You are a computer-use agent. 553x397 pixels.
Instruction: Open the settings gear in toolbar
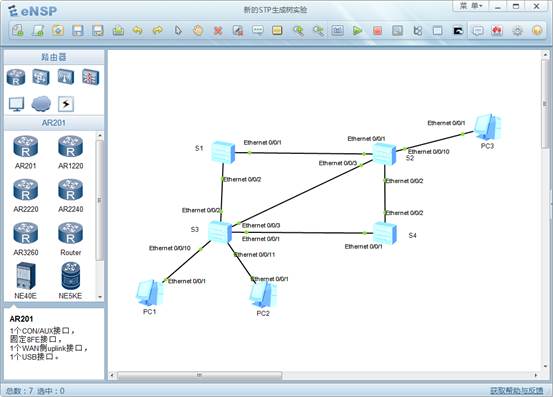click(x=517, y=31)
